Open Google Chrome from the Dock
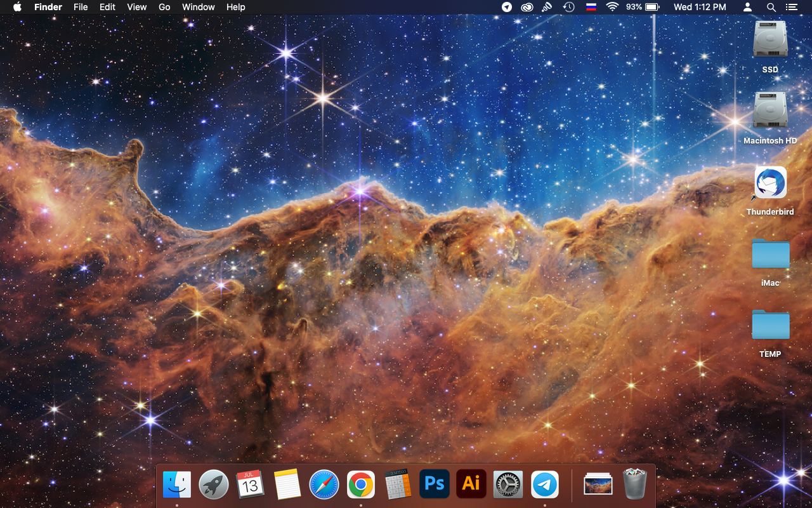Viewport: 812px width, 508px height. [361, 485]
